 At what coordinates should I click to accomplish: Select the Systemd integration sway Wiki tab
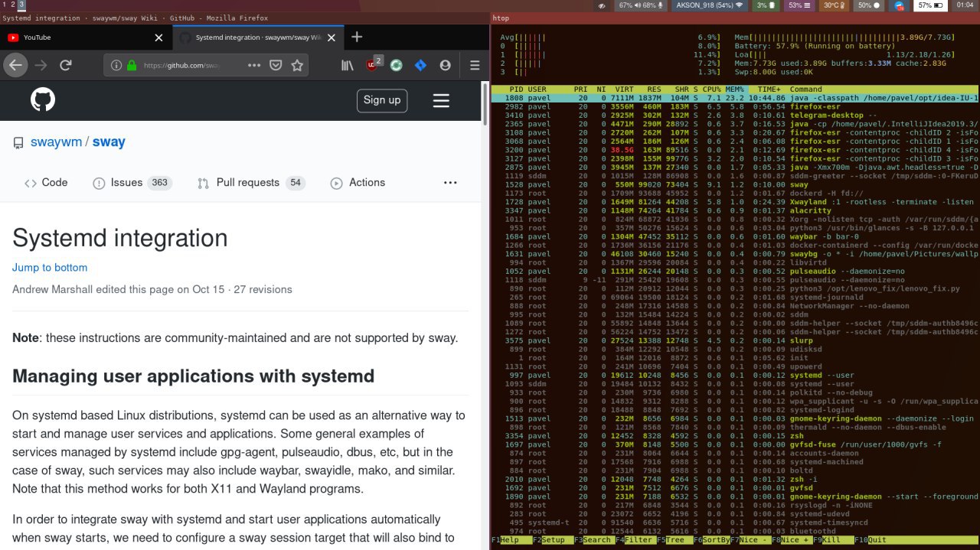tap(256, 37)
